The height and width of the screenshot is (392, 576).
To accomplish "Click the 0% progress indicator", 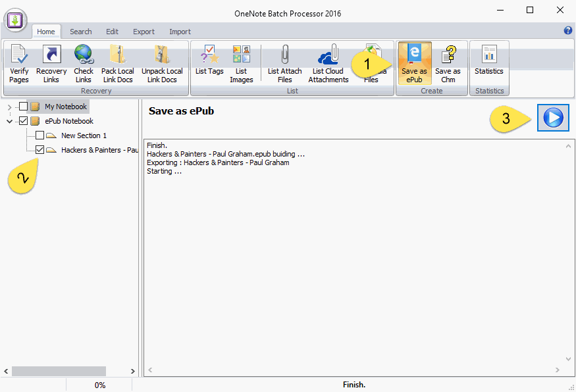I will 100,385.
